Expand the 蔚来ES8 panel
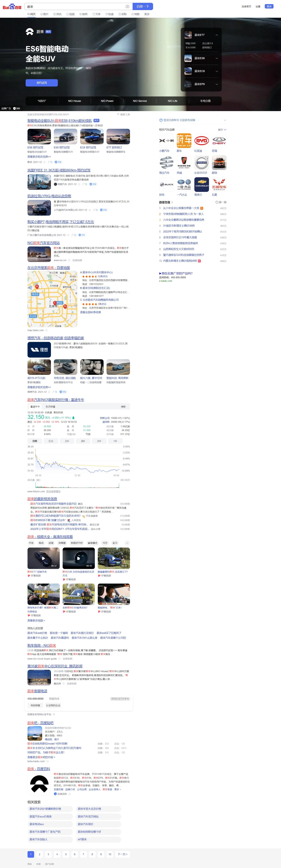The image size is (281, 868). tap(217, 58)
